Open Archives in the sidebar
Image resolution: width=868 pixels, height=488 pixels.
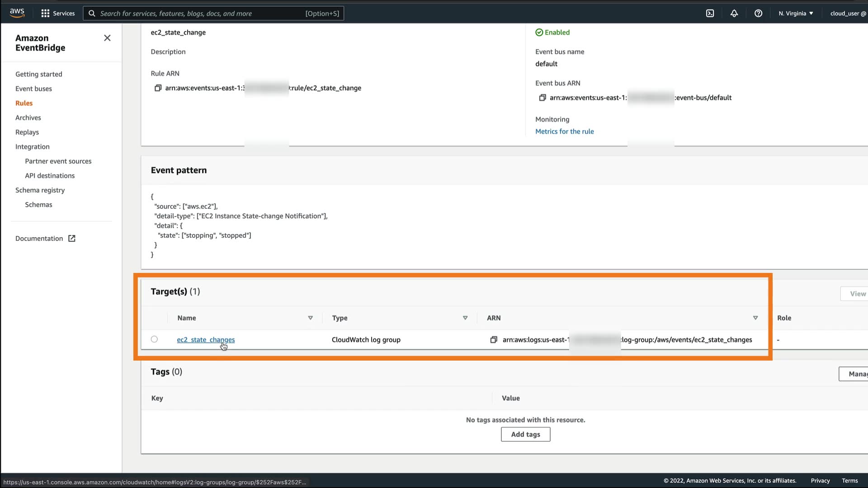click(28, 117)
